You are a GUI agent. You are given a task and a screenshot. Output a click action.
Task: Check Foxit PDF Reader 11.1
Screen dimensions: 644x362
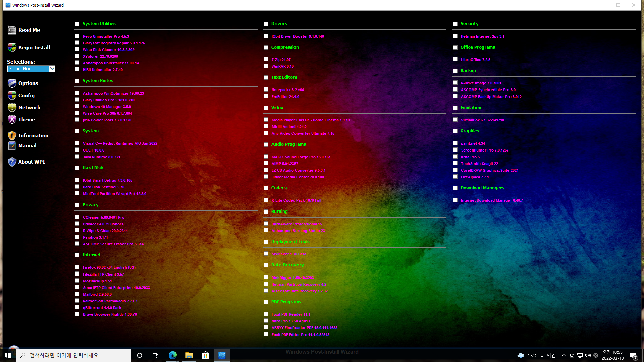pyautogui.click(x=266, y=314)
